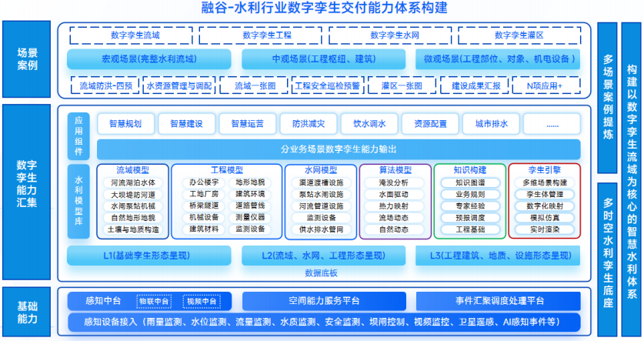Select N项应用+ item

pyautogui.click(x=546, y=85)
